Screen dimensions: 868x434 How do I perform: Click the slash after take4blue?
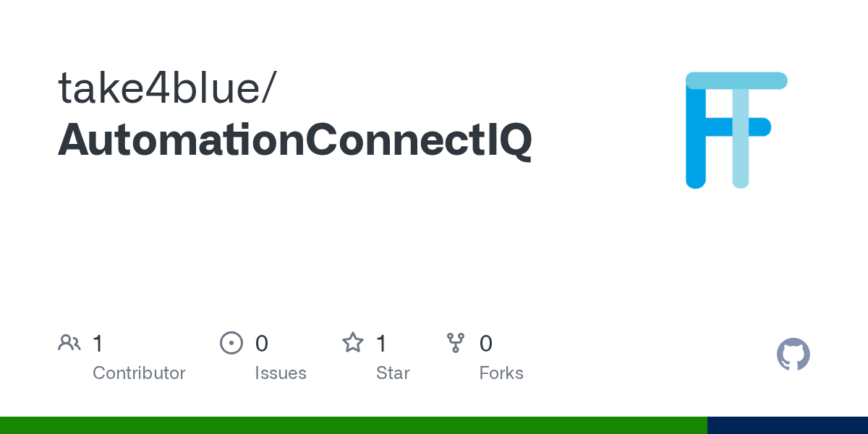(269, 88)
